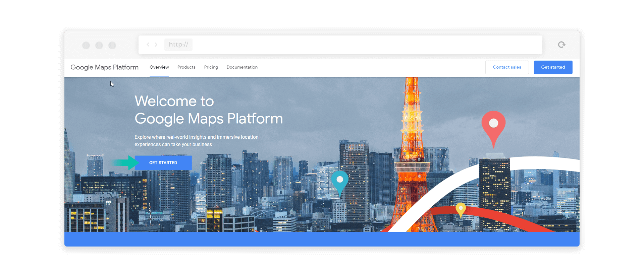The height and width of the screenshot is (277, 644).
Task: Click the hero GET STARTED button
Action: 163,163
